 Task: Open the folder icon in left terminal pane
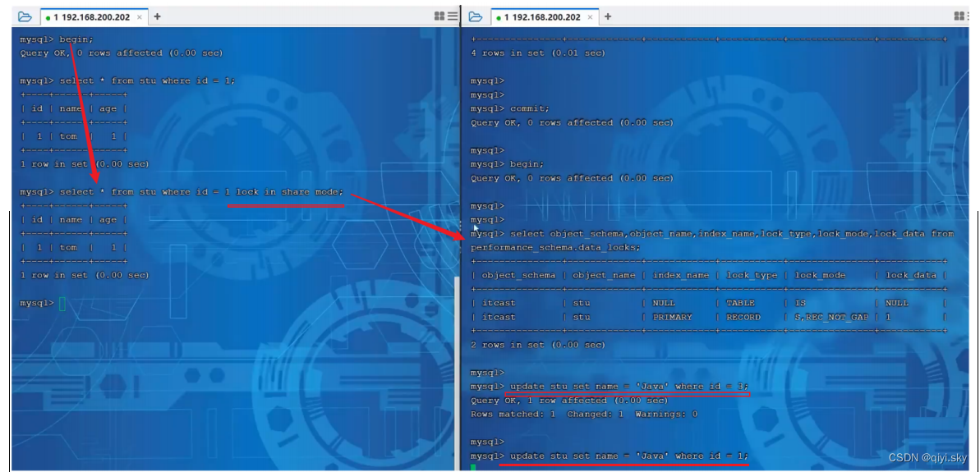point(25,17)
